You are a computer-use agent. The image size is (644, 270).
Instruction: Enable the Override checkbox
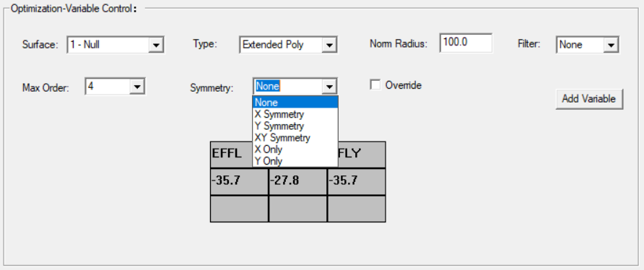click(375, 85)
